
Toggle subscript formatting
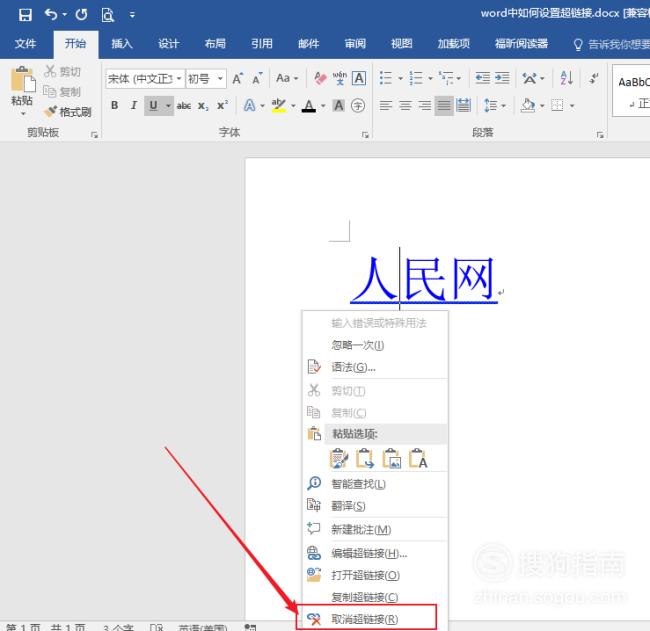pyautogui.click(x=203, y=106)
